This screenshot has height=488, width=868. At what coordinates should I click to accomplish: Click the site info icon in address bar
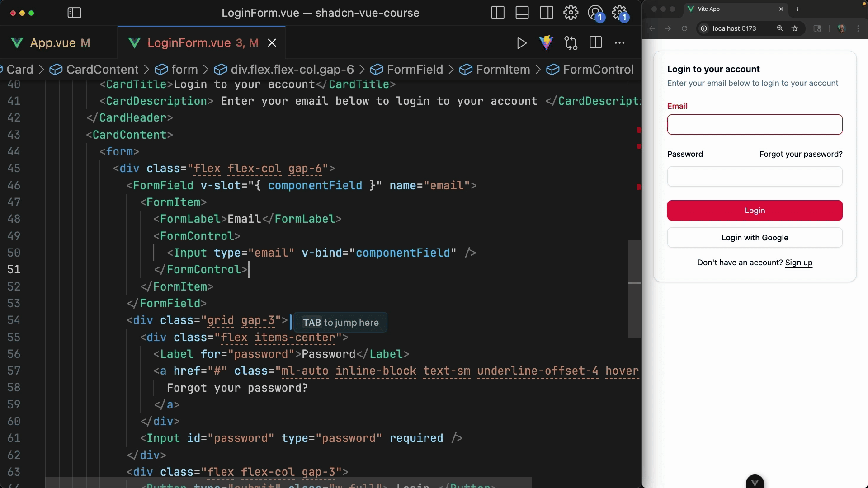tap(704, 28)
